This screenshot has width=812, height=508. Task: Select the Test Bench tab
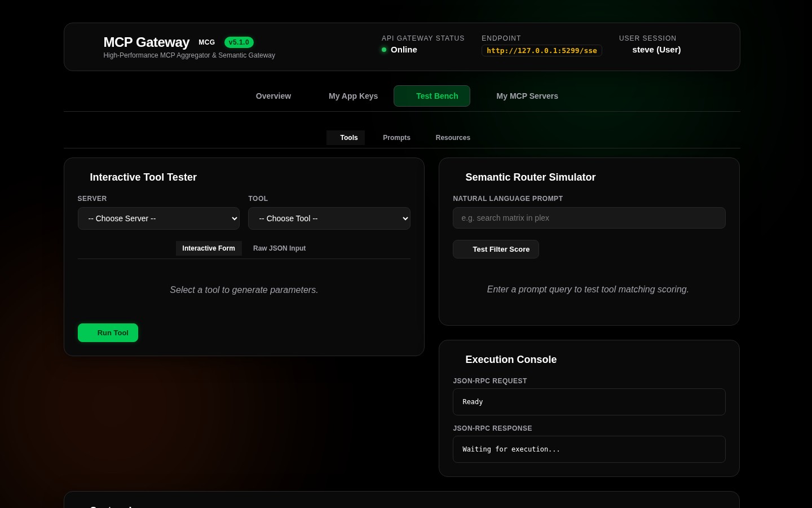(x=432, y=96)
